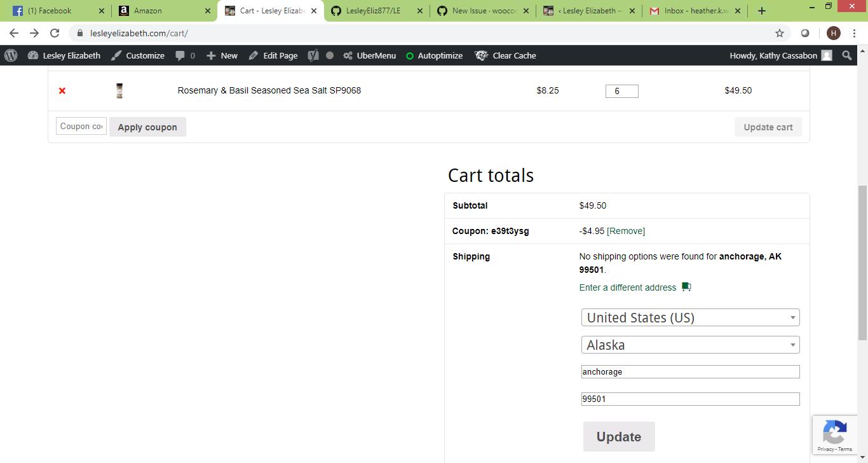Click the shipping Update button
The width and height of the screenshot is (868, 463).
(x=619, y=437)
